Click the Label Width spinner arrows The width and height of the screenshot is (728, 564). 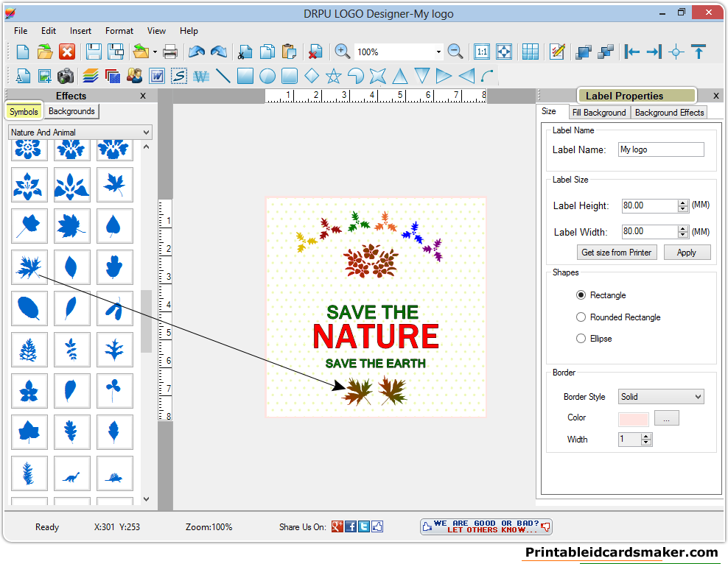(x=682, y=231)
